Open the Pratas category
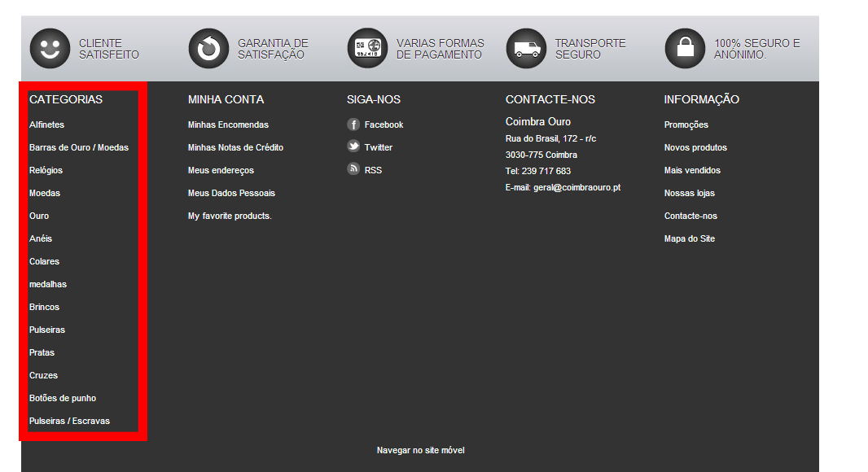 pyautogui.click(x=42, y=352)
